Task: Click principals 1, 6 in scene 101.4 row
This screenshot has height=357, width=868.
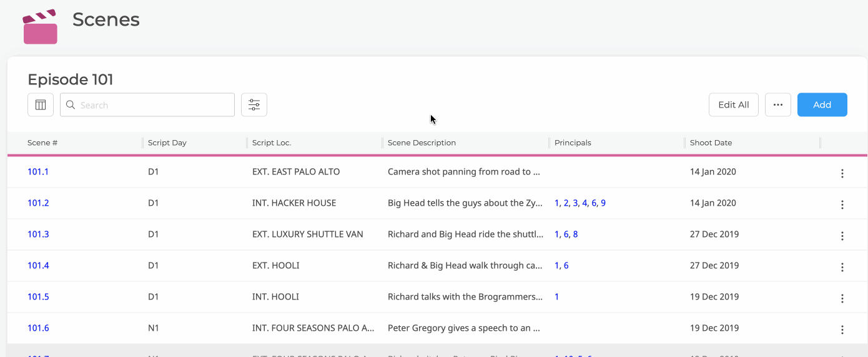Action: [x=561, y=265]
